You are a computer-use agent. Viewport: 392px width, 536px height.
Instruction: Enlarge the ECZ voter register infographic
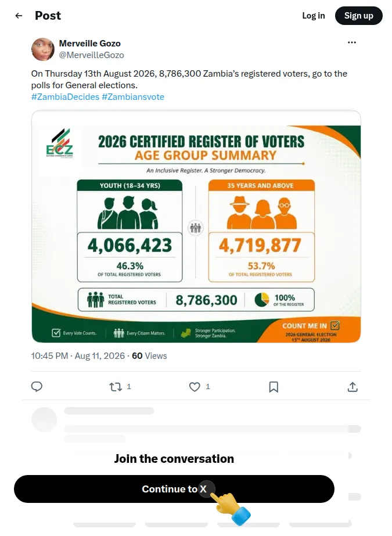(x=196, y=226)
